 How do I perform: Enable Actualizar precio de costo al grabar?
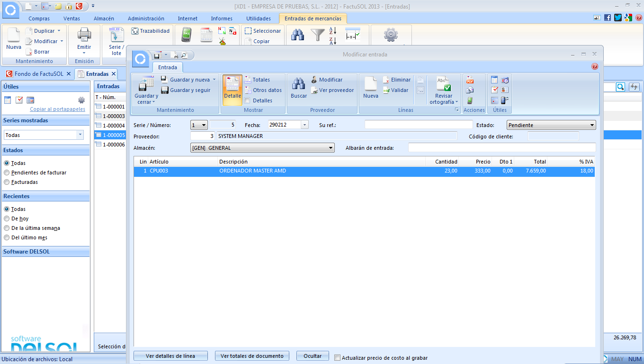tap(337, 358)
